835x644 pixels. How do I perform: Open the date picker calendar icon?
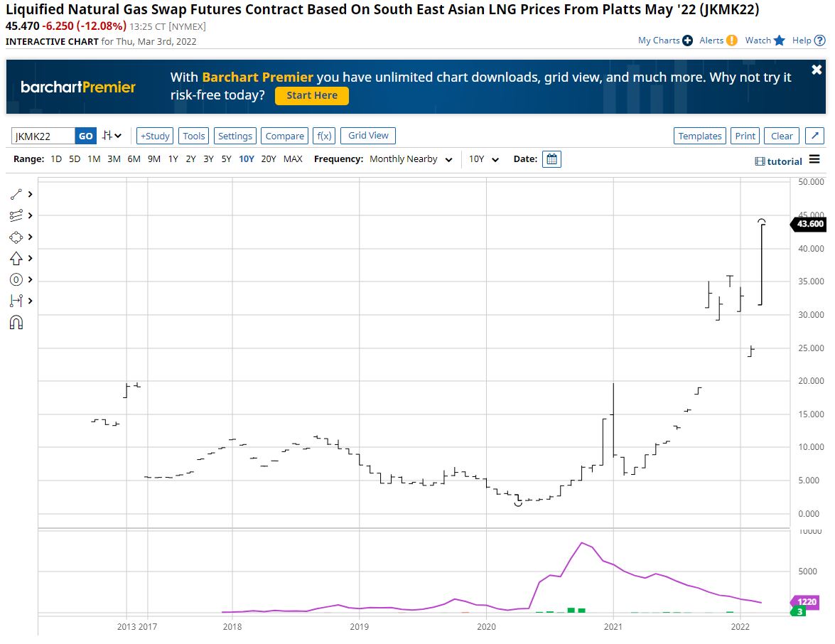[551, 159]
